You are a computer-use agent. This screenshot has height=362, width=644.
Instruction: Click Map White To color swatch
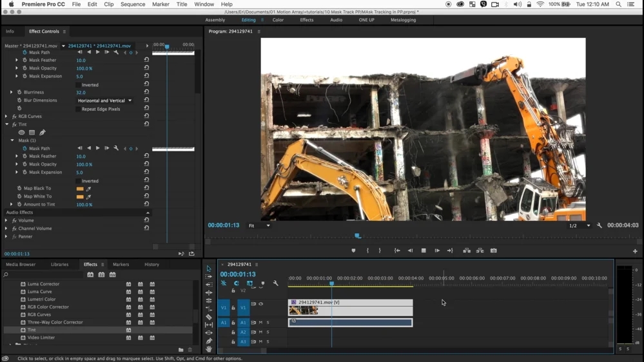point(80,196)
